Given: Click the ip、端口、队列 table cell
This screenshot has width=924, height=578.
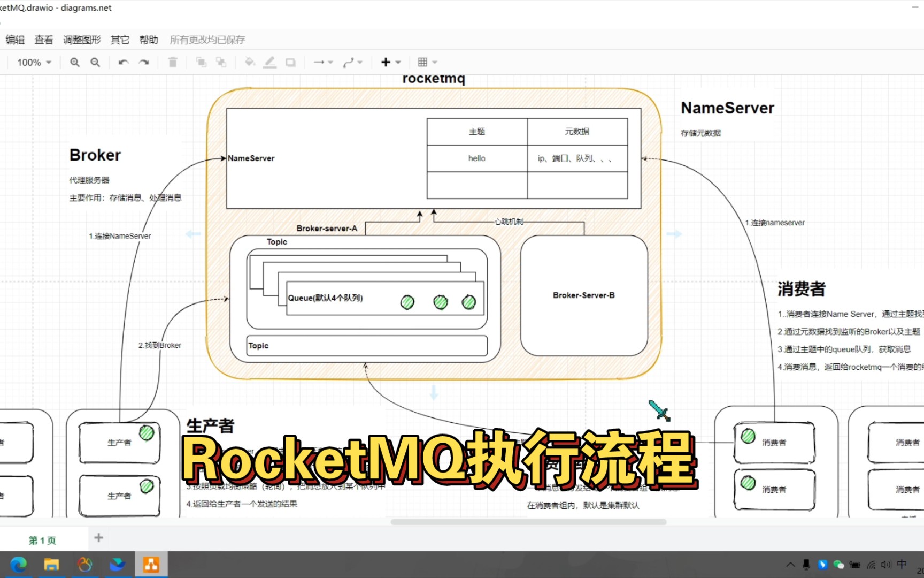Looking at the screenshot, I should [577, 158].
